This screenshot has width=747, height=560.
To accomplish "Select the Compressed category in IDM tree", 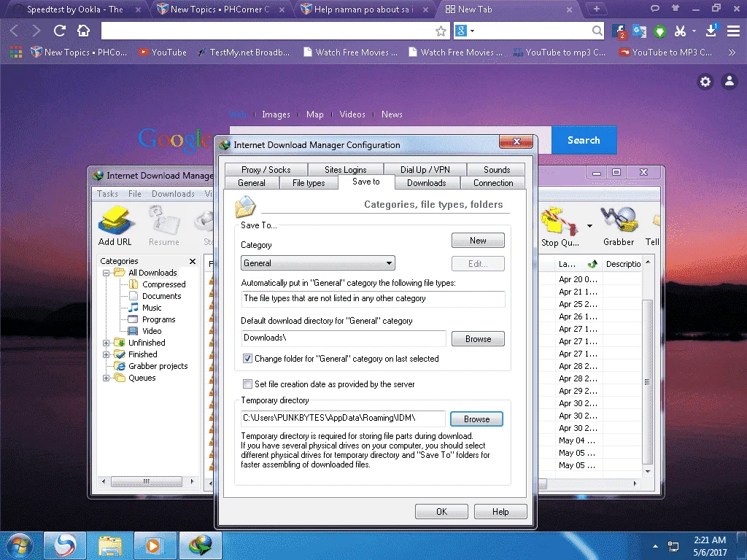I will 163,284.
